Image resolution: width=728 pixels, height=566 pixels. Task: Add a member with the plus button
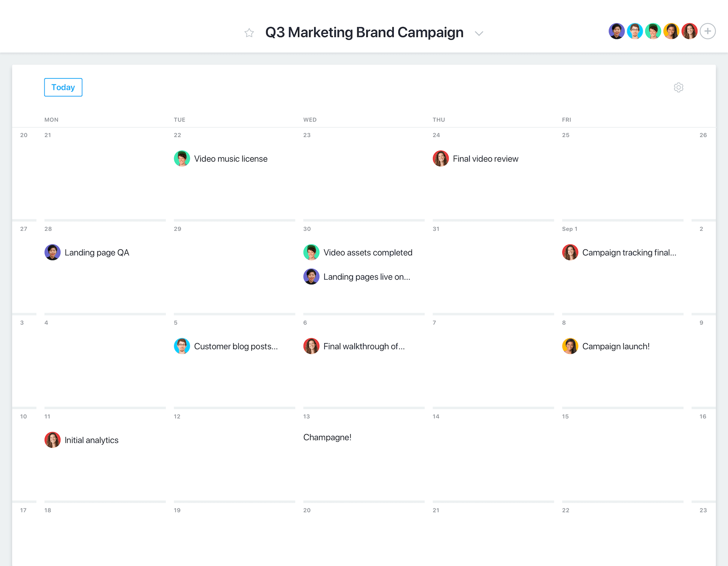click(x=708, y=31)
